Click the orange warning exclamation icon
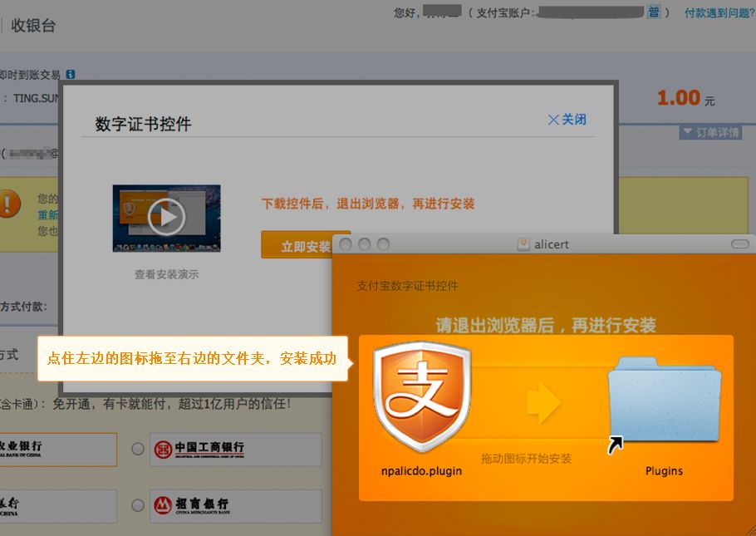The width and height of the screenshot is (756, 536). pos(10,204)
